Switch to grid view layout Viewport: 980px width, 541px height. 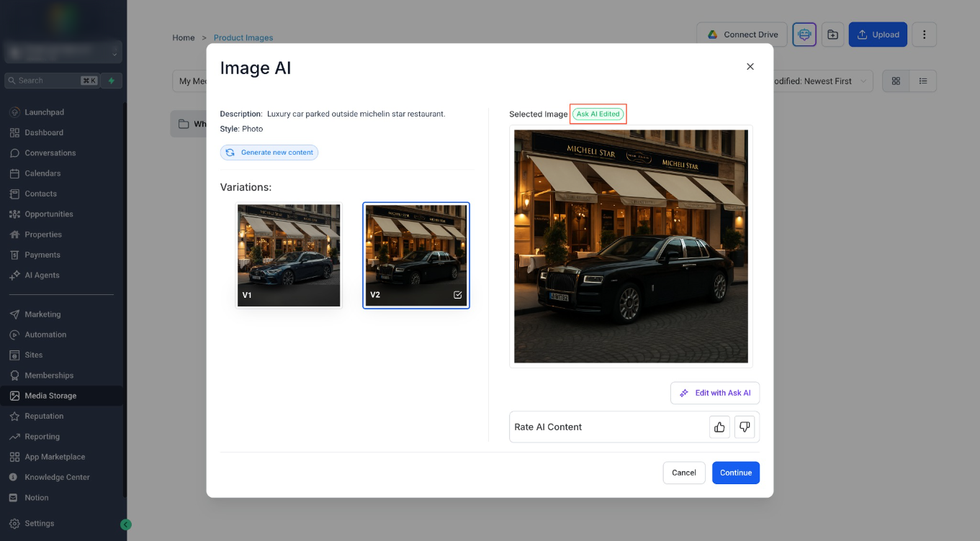(896, 81)
